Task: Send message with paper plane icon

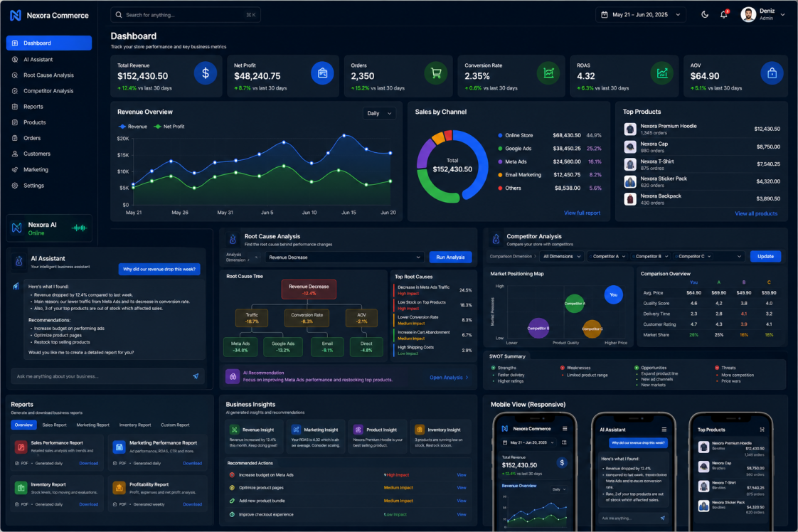Action: pos(196,376)
